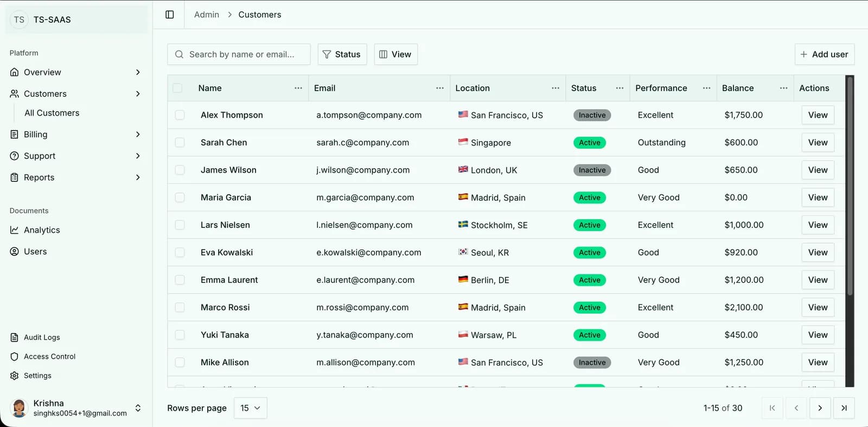Select all rows with header checkbox

coord(177,88)
